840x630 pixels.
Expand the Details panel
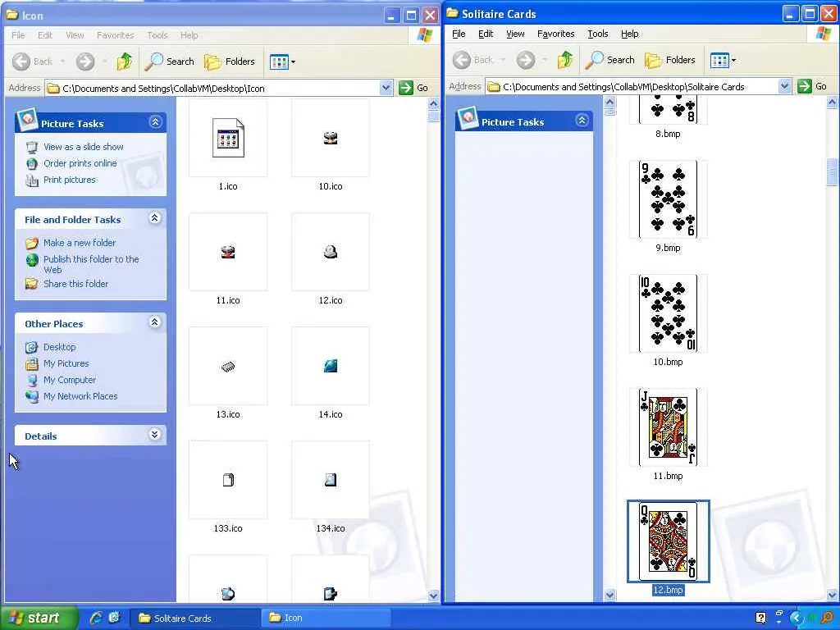click(x=155, y=435)
